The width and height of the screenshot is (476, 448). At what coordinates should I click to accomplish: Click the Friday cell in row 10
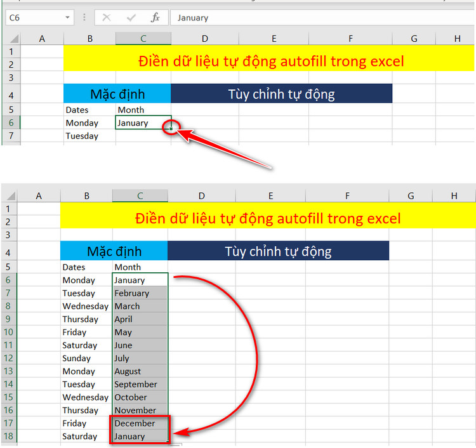pyautogui.click(x=86, y=332)
